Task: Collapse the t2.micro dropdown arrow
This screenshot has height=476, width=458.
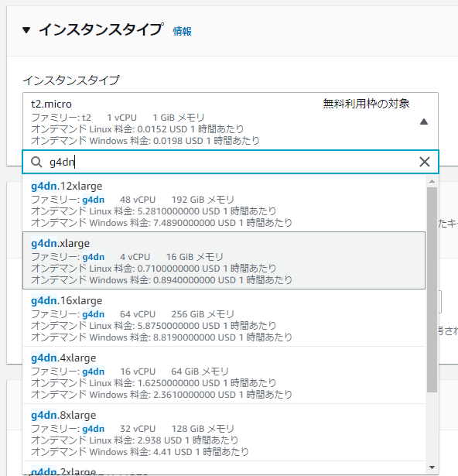Action: (x=424, y=122)
